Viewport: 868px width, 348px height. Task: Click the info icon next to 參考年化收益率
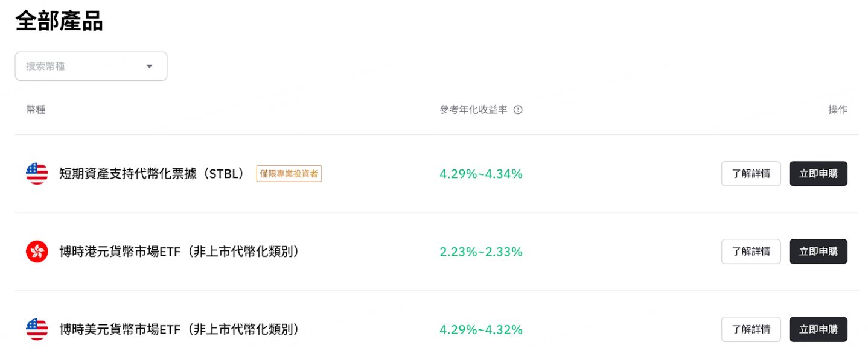coord(518,109)
